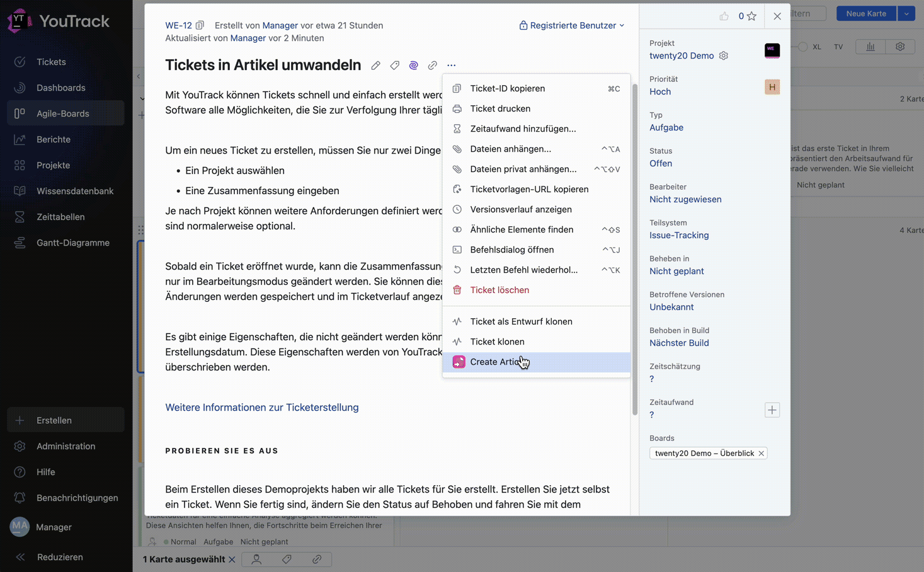Remove the twenty20 Demo – Überblick board tag
The image size is (924, 572).
tap(761, 453)
